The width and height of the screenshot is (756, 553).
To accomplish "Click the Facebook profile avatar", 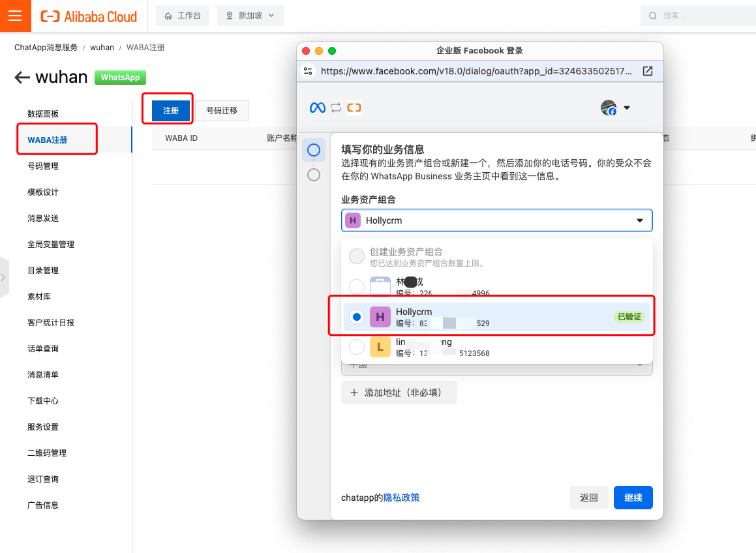I will (x=609, y=108).
